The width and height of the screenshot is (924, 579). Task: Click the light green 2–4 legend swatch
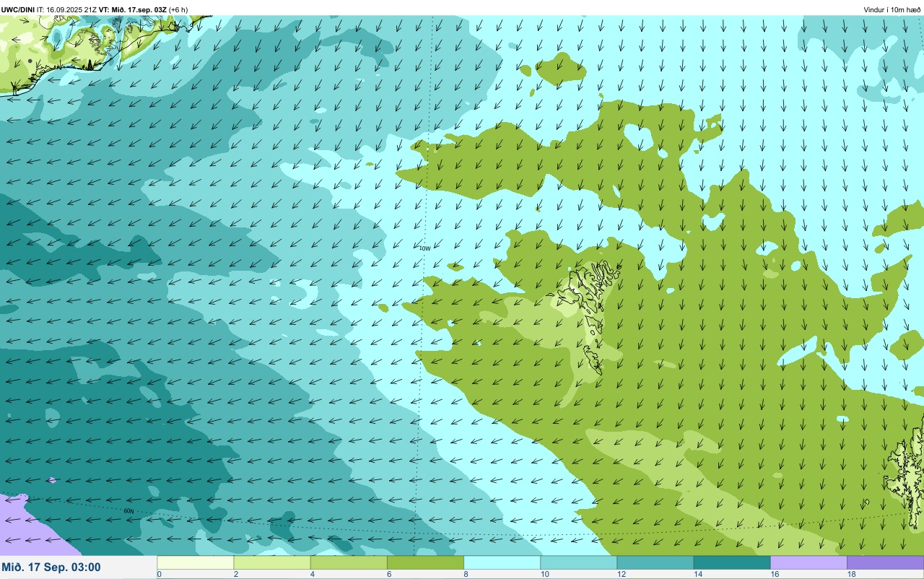click(272, 562)
